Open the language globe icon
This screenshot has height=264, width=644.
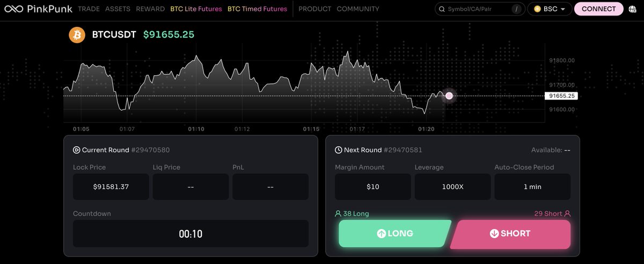point(633,9)
